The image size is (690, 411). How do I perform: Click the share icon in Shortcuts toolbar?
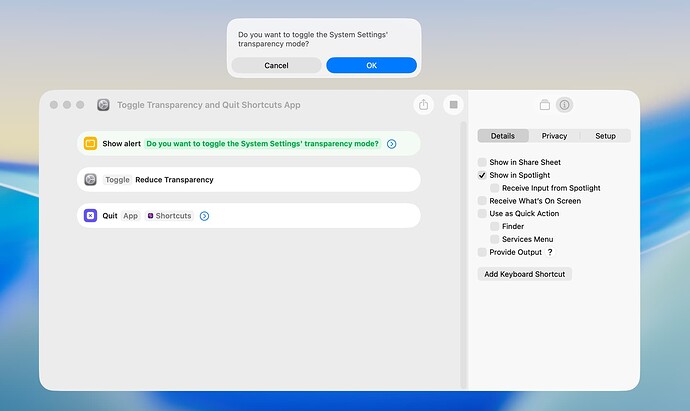(423, 105)
